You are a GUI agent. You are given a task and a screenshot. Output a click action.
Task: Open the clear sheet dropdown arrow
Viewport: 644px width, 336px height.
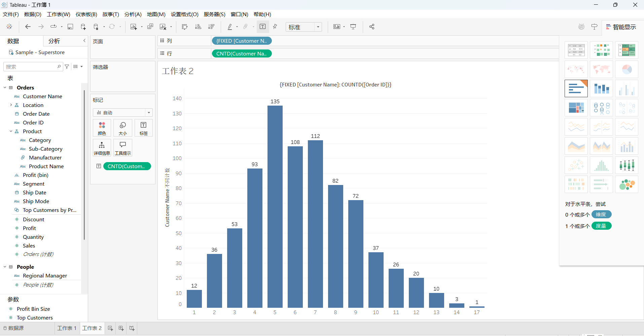171,27
